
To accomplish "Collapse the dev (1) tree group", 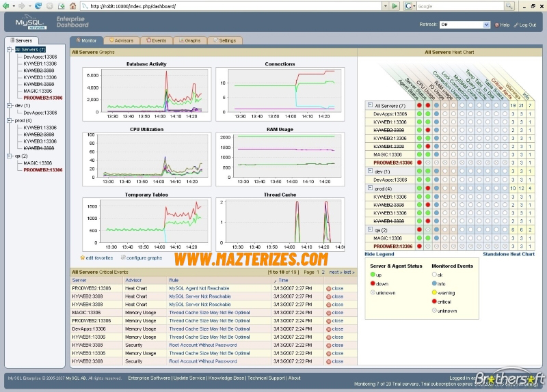I will coord(10,105).
